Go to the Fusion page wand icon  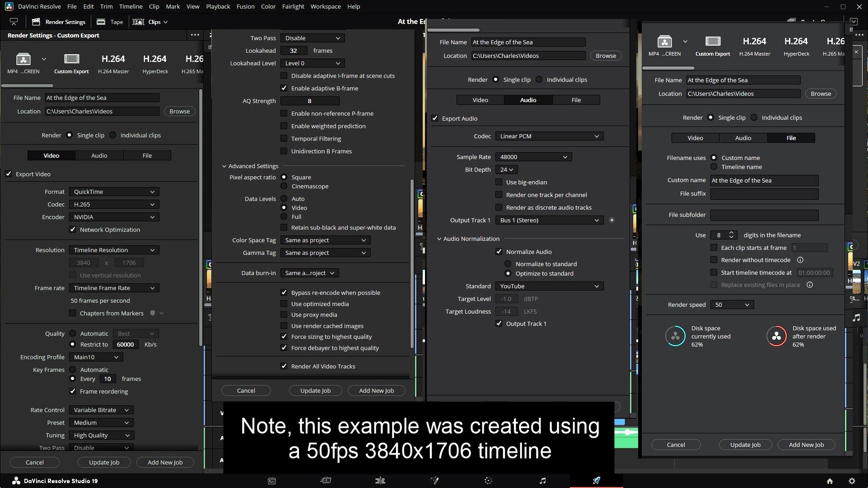(434, 481)
